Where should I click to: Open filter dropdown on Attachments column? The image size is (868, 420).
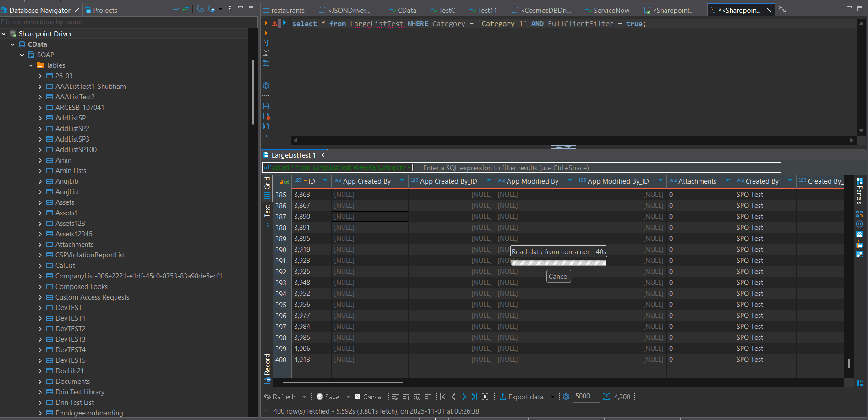click(x=727, y=180)
